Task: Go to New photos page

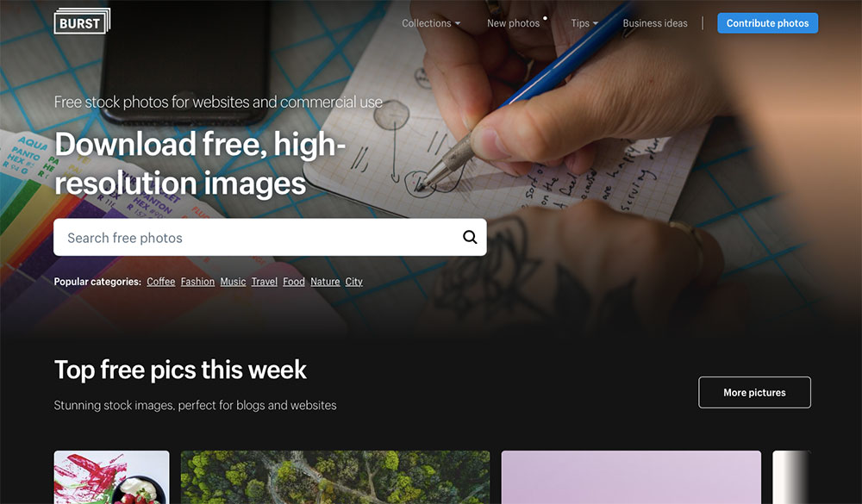Action: [x=514, y=23]
